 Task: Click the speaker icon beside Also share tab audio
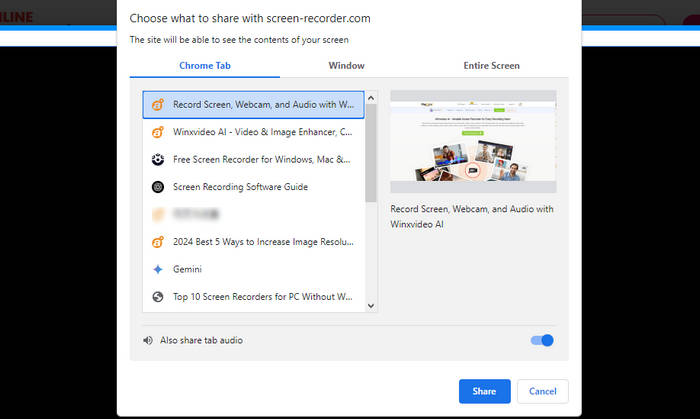click(148, 340)
